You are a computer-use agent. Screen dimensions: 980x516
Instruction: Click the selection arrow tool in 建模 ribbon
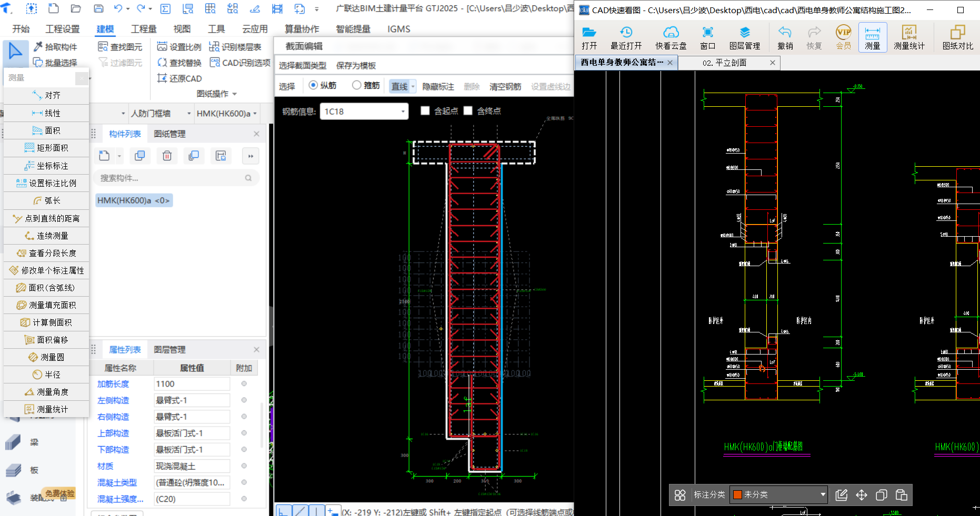click(15, 52)
